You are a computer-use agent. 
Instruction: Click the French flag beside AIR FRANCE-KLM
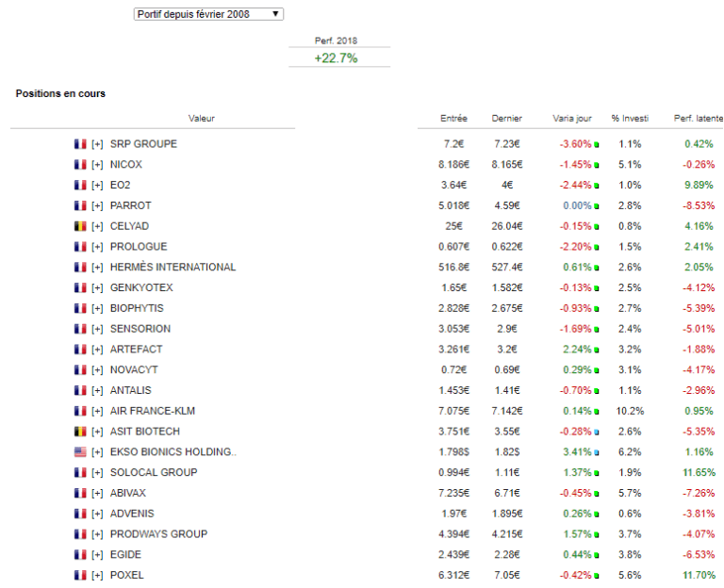point(80,411)
